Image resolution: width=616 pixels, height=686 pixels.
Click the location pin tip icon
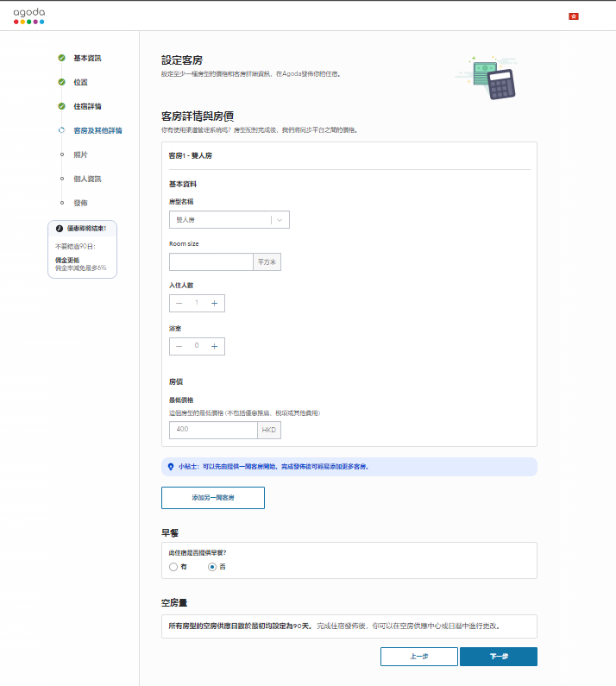click(x=171, y=467)
